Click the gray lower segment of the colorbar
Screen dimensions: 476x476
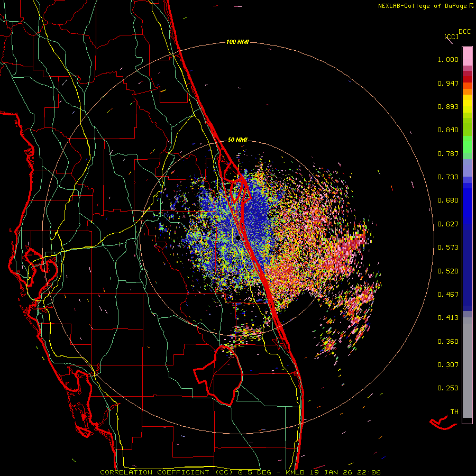(x=467, y=368)
